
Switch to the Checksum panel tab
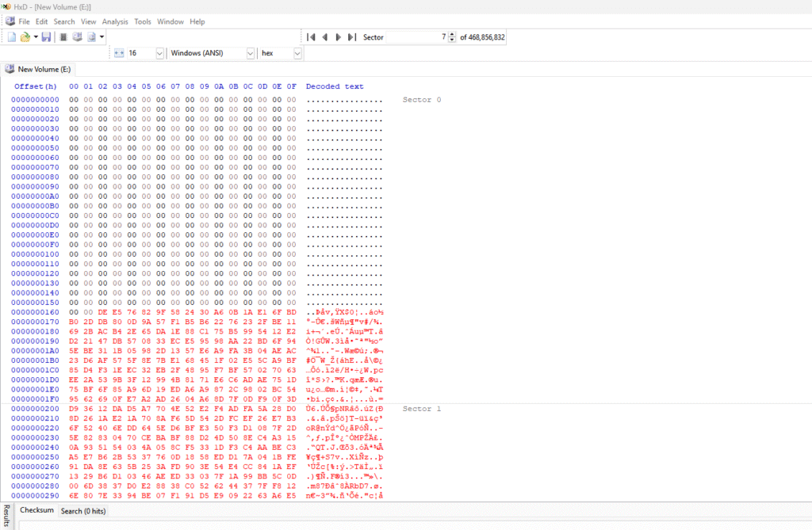pyautogui.click(x=36, y=510)
